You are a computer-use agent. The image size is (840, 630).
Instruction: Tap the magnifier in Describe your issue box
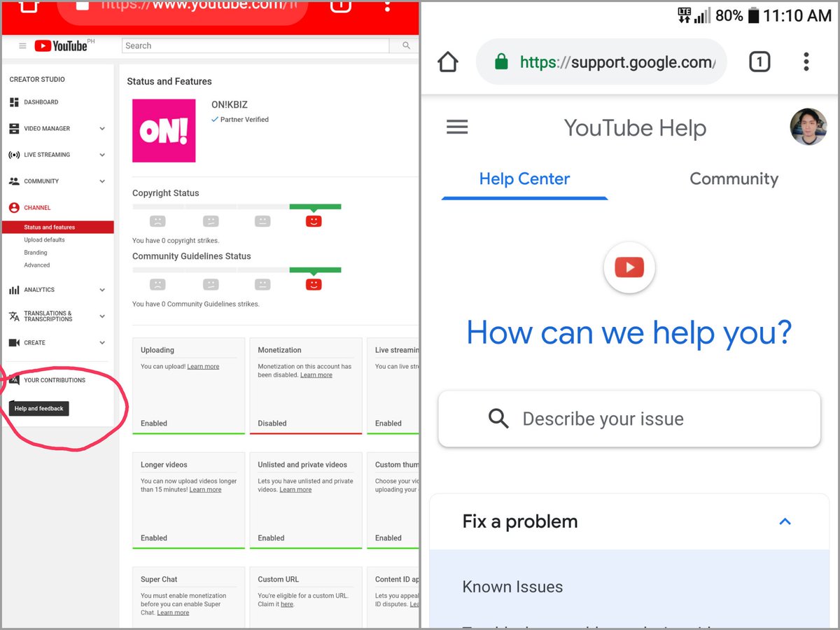(498, 419)
